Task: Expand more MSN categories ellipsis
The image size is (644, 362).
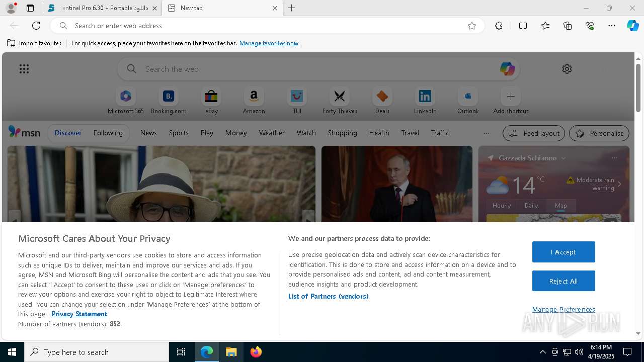Action: pyautogui.click(x=486, y=133)
